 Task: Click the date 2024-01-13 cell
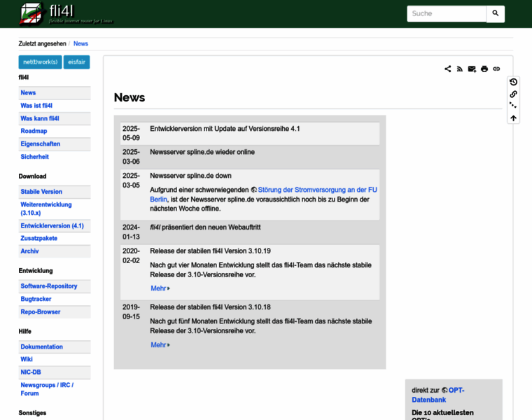132,232
